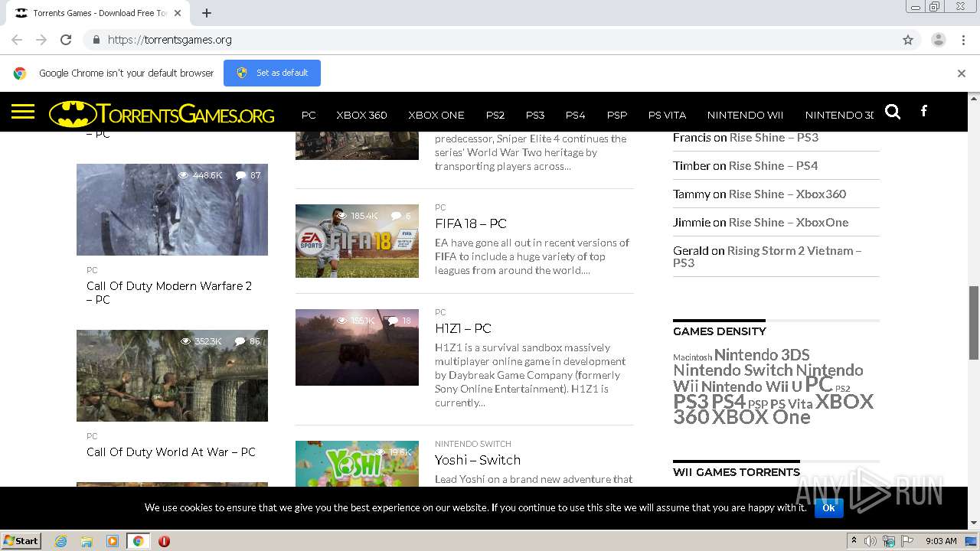This screenshot has height=551, width=980.
Task: Select PS Vita tag in Games Density
Action: click(791, 404)
